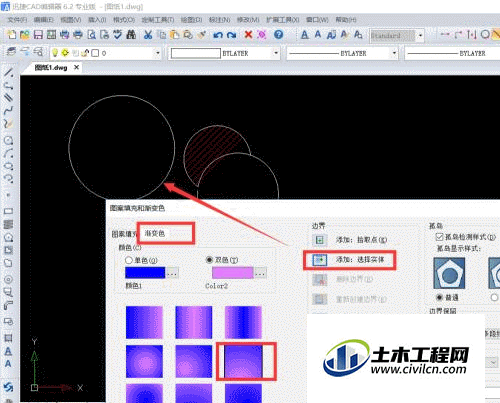Switch to the 图案填充 dialog tab
This screenshot has width=500, height=403.
tap(124, 234)
